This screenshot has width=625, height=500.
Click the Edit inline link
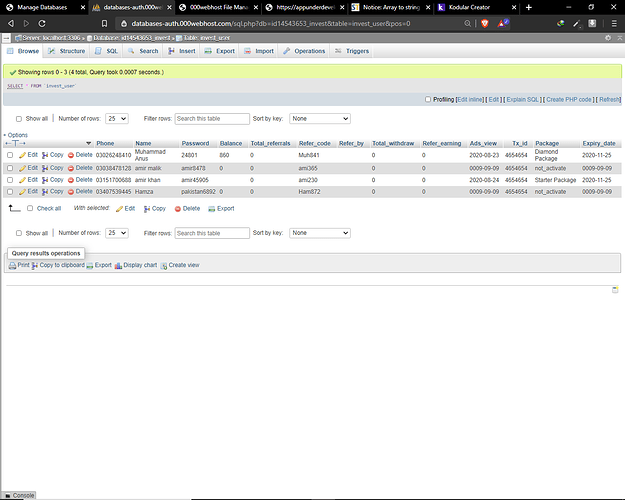470,100
